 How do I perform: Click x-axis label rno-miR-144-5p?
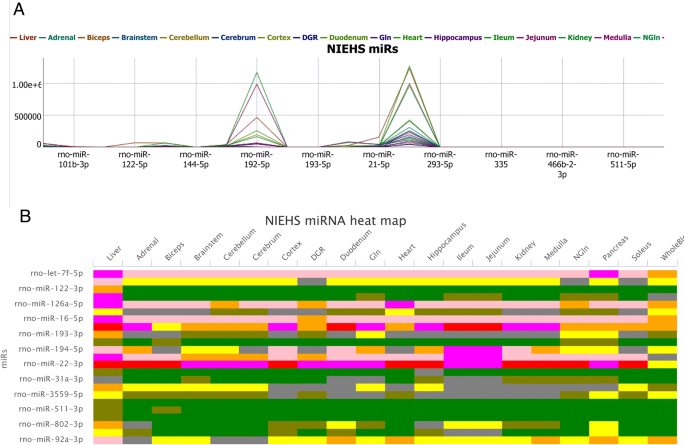click(196, 159)
